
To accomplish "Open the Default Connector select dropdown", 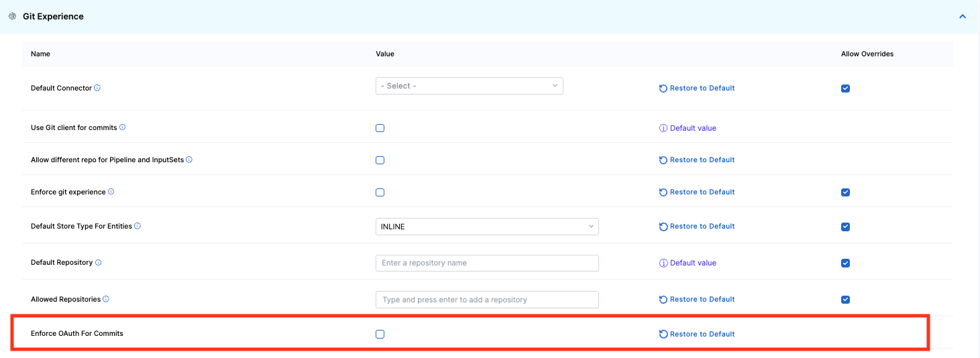I will pyautogui.click(x=469, y=86).
